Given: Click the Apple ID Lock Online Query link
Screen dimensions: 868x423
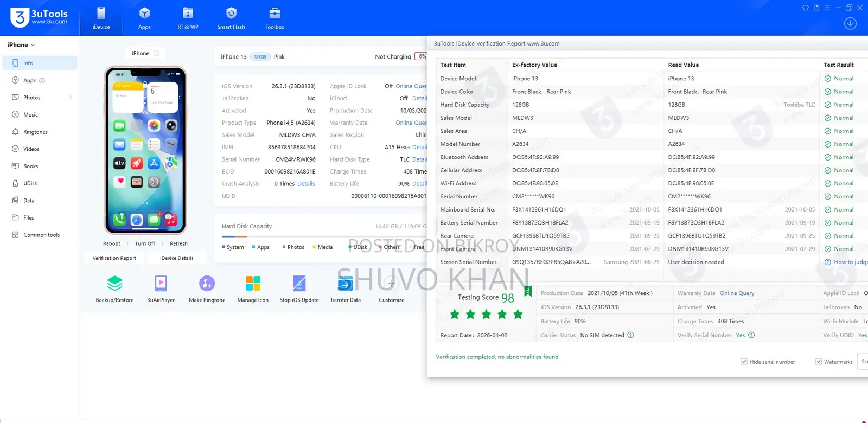Looking at the screenshot, I should [x=411, y=86].
